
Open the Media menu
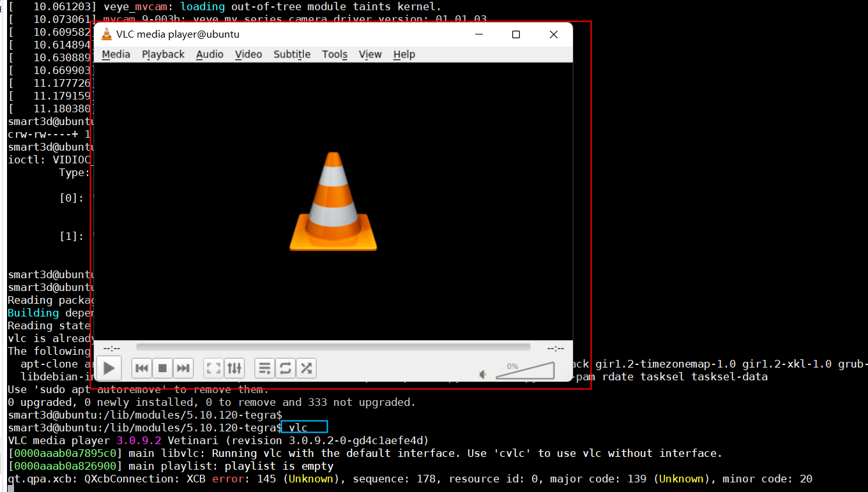tap(116, 54)
